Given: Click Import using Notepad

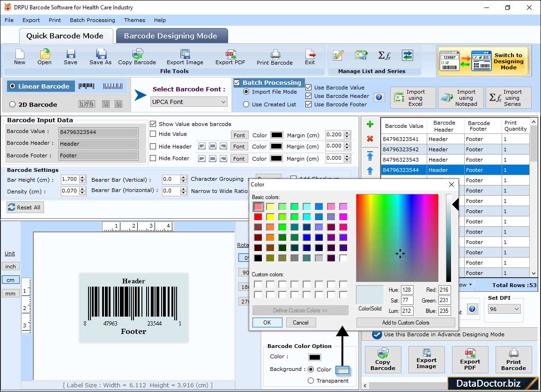Looking at the screenshot, I should click(460, 98).
